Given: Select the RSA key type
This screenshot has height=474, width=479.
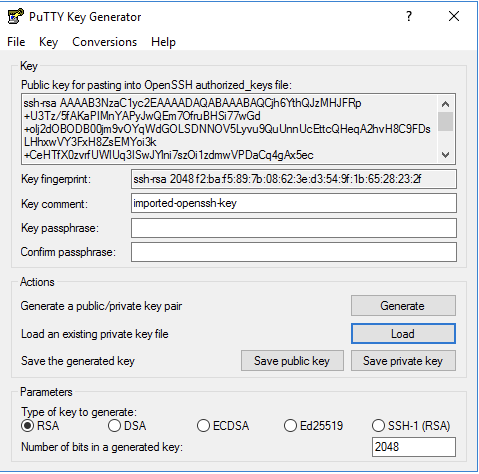Looking at the screenshot, I should coord(28,426).
